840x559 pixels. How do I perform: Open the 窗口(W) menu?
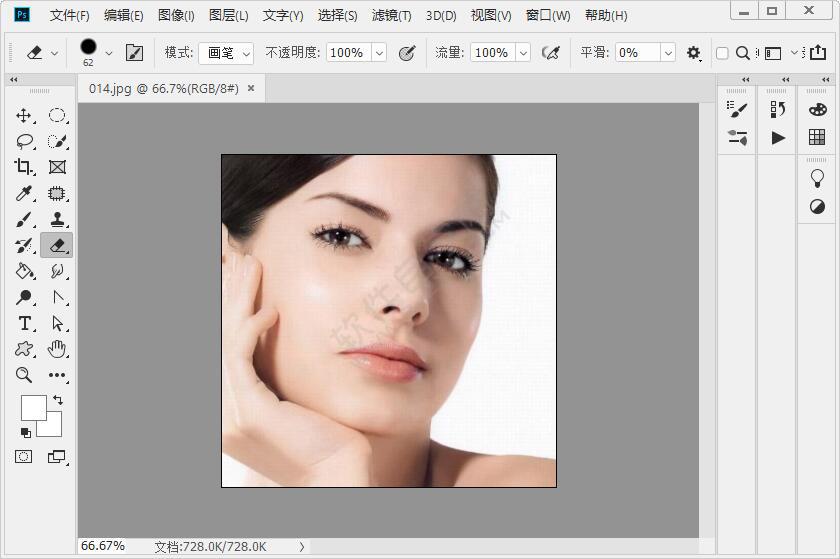coord(548,16)
